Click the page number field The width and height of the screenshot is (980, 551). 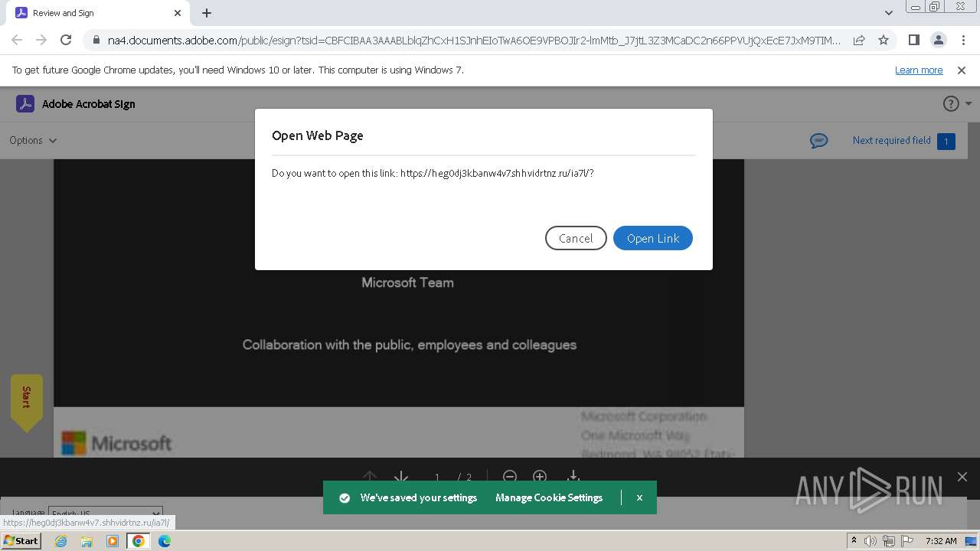pos(437,477)
